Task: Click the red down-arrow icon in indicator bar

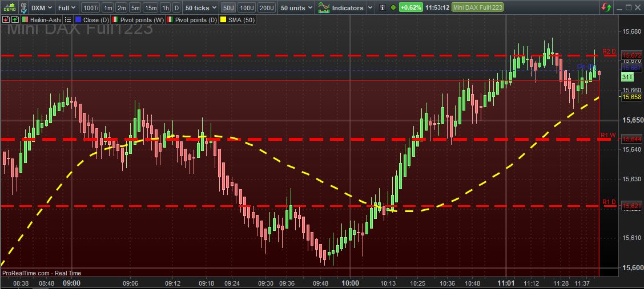Action: (x=6, y=19)
